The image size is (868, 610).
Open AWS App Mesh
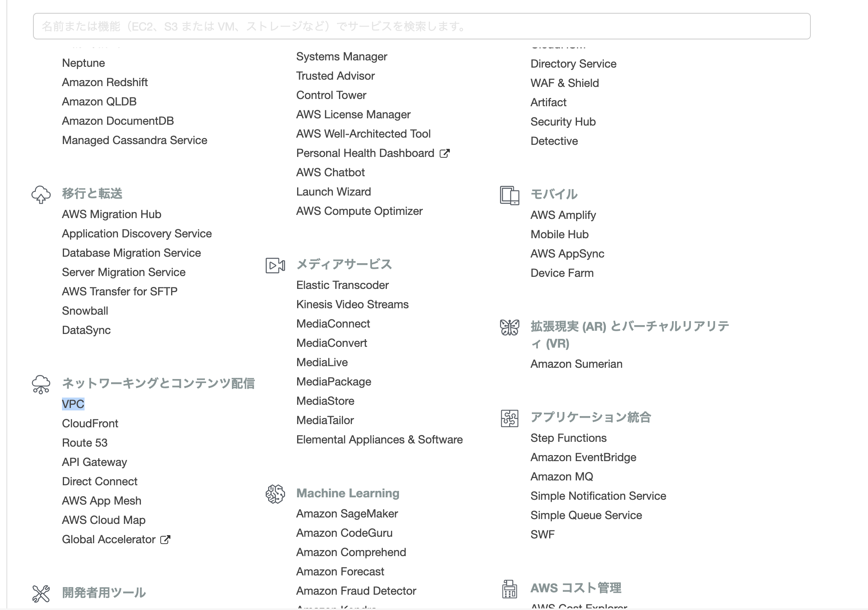(x=102, y=501)
